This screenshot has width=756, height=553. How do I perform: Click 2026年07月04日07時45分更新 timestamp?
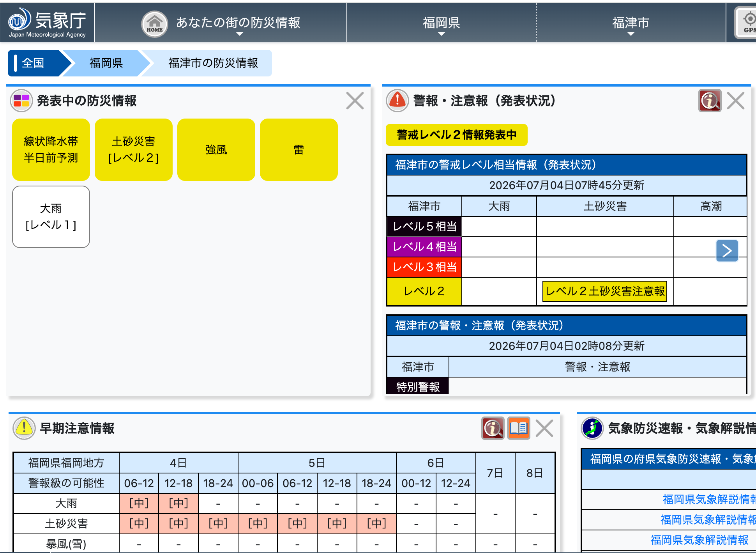click(567, 185)
